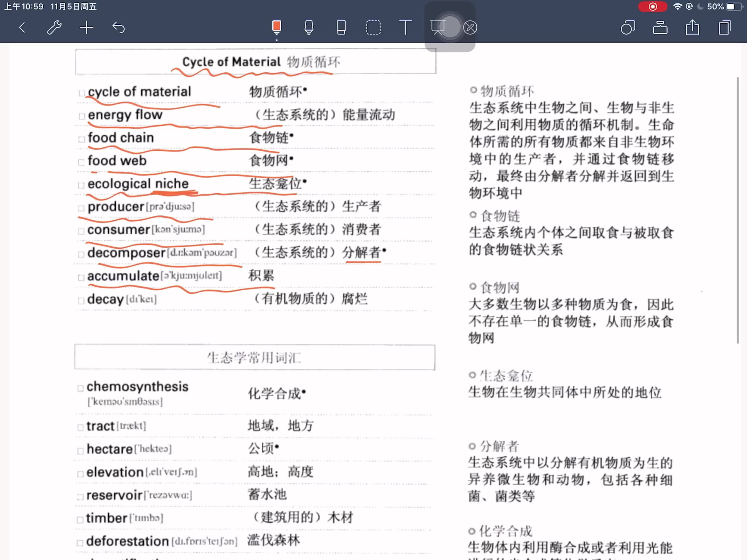Tap the word 'deforestation'
The height and width of the screenshot is (560, 747).
click(127, 541)
